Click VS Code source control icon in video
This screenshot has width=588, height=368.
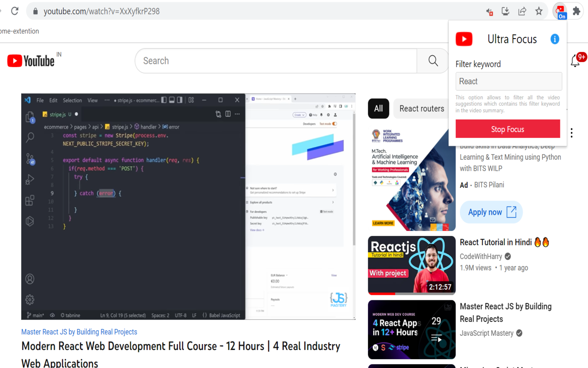30,159
